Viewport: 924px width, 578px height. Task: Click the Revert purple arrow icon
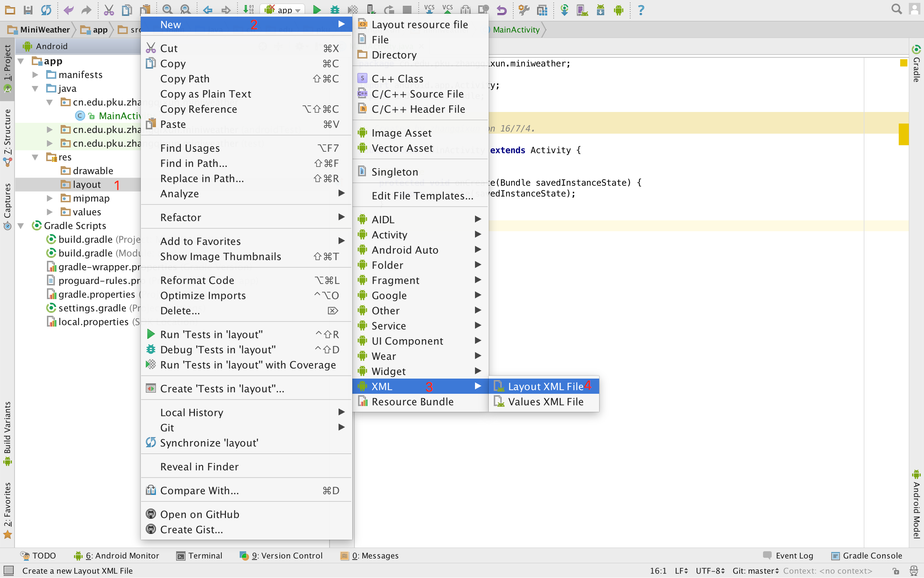502,10
